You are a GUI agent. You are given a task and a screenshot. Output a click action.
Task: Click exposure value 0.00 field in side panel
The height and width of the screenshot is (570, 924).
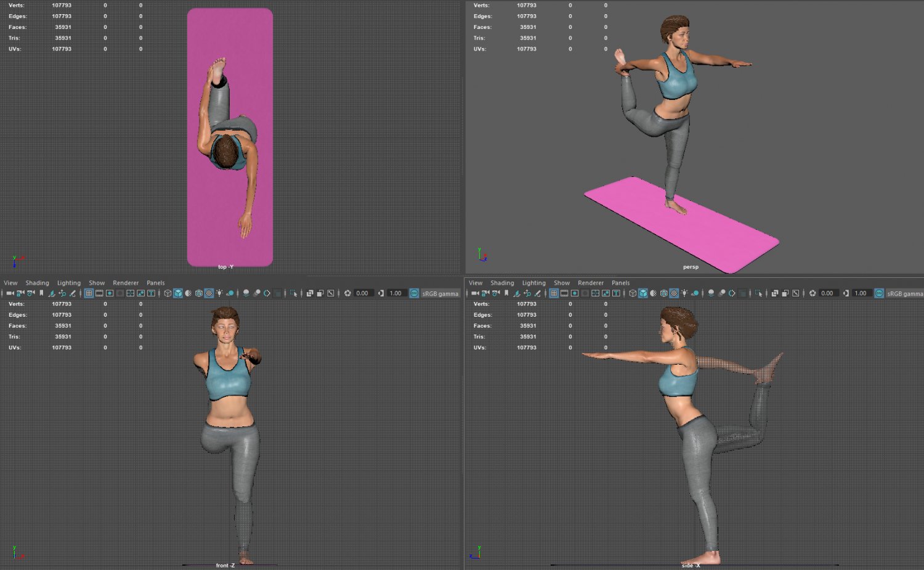coord(829,293)
